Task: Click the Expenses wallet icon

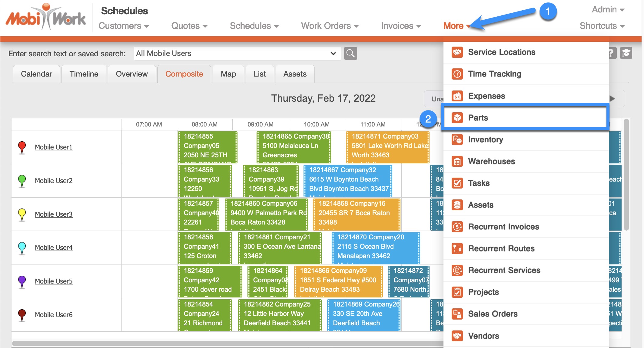Action: [457, 96]
